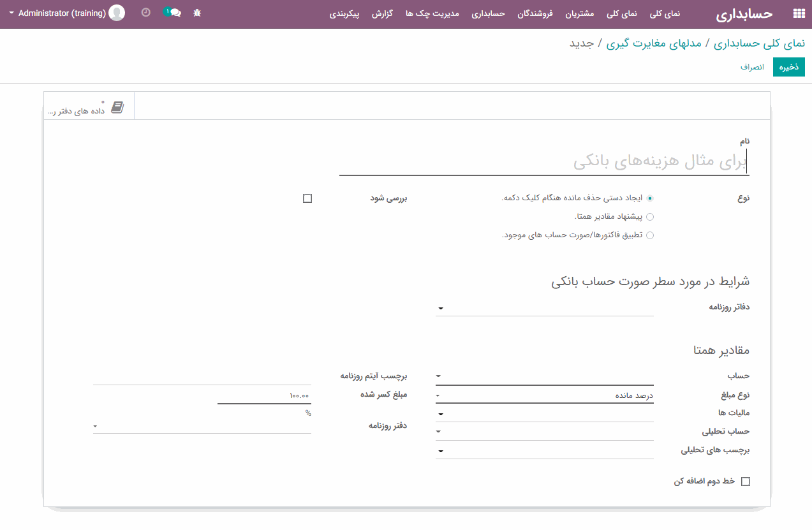Go to 'مدلهای مغایرت گیری' breadcrumb link
This screenshot has width=812, height=530.
(x=653, y=43)
